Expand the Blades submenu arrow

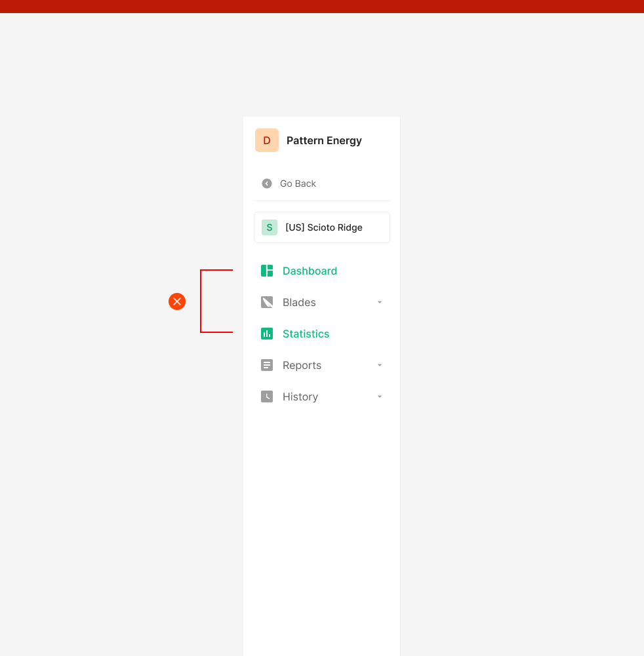point(380,302)
